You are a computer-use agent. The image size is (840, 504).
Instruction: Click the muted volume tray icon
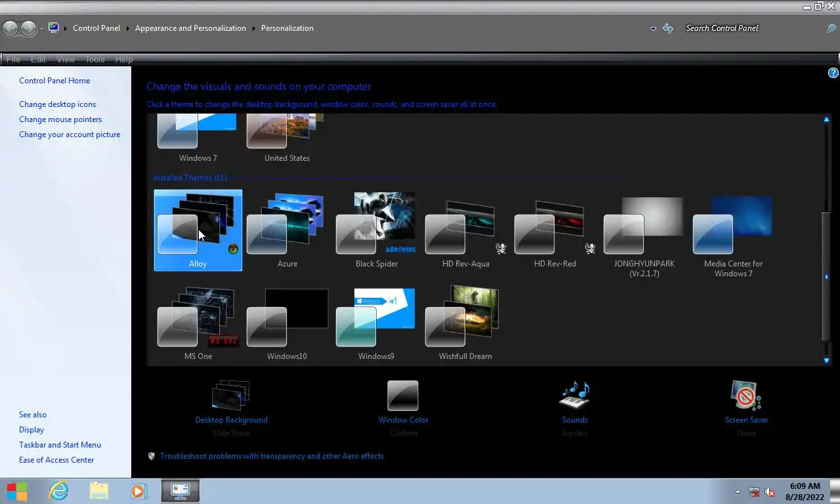[x=770, y=492]
